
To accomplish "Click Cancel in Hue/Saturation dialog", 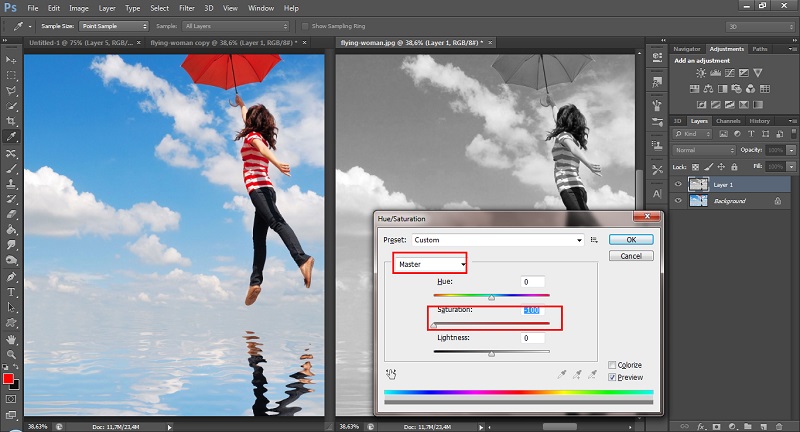I will pos(631,256).
